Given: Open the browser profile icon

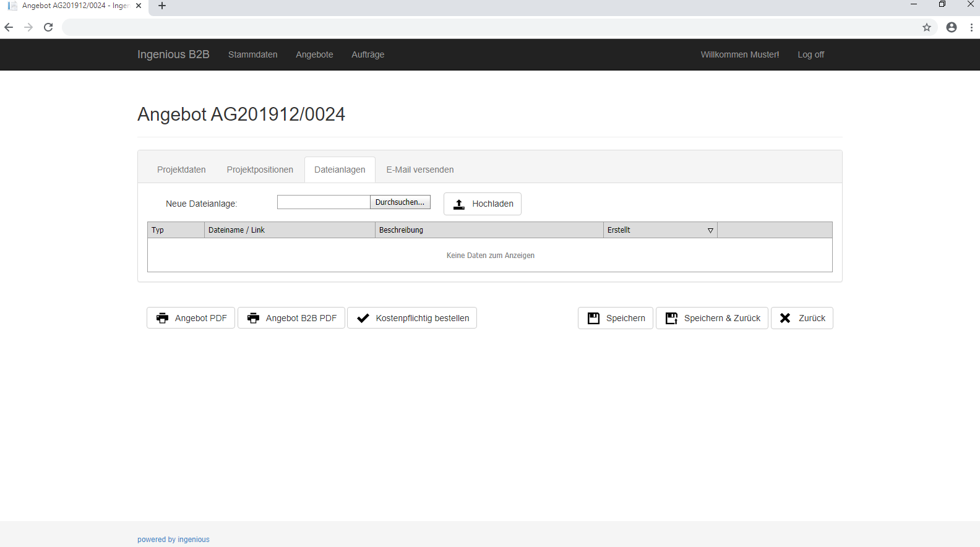Looking at the screenshot, I should pyautogui.click(x=952, y=27).
